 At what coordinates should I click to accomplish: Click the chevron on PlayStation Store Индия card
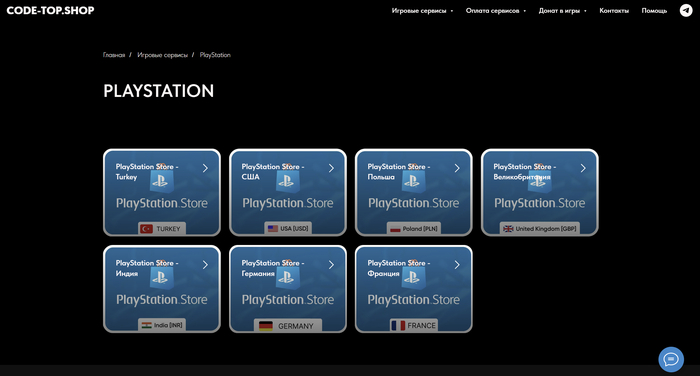tap(205, 265)
